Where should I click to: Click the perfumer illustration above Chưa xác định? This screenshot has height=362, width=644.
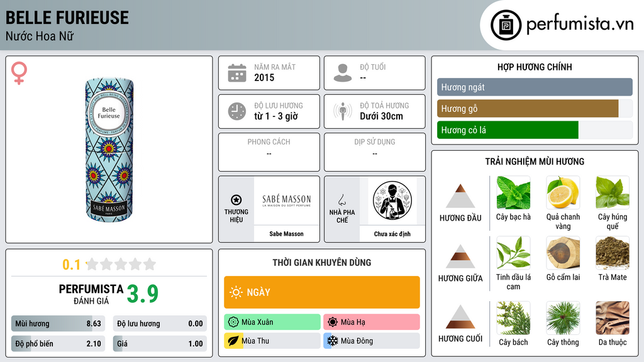coord(392,200)
